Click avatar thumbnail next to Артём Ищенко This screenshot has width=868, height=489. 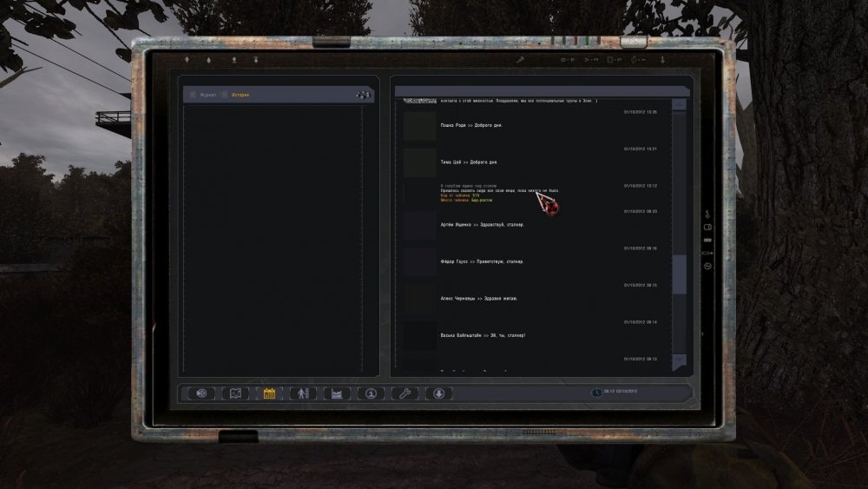(x=419, y=226)
